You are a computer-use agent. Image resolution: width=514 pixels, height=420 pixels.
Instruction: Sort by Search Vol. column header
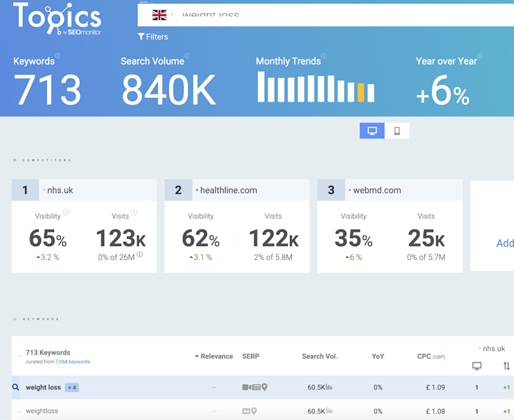pos(319,357)
